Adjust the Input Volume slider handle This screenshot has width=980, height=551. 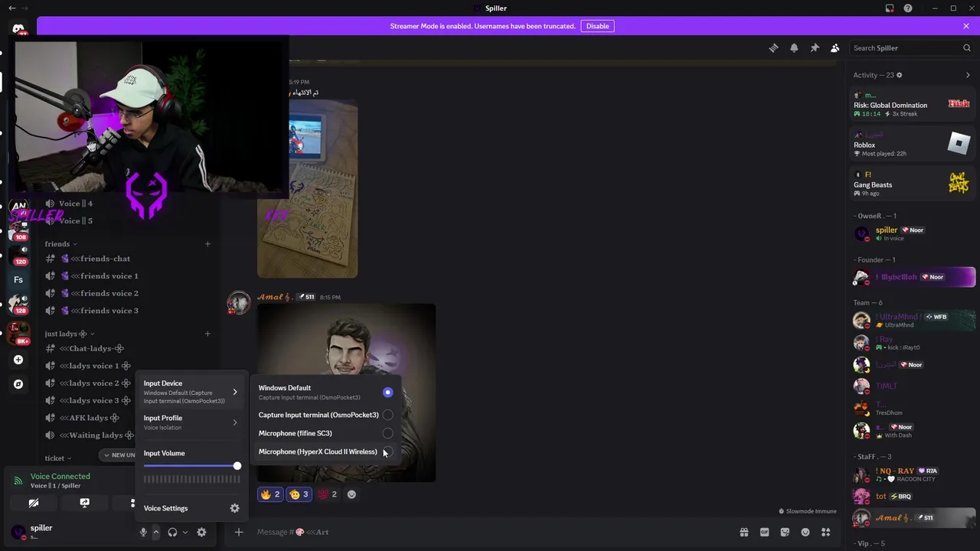click(x=237, y=465)
